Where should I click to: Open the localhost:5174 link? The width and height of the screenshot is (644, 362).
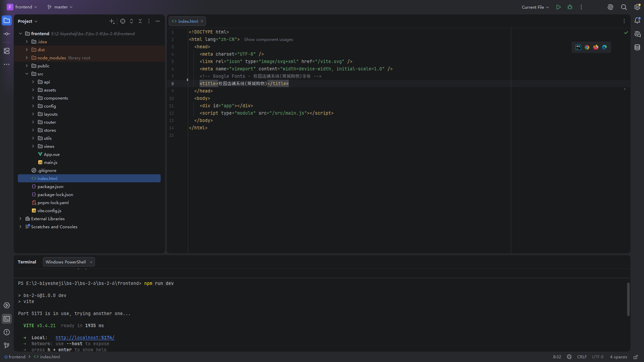tap(85, 338)
